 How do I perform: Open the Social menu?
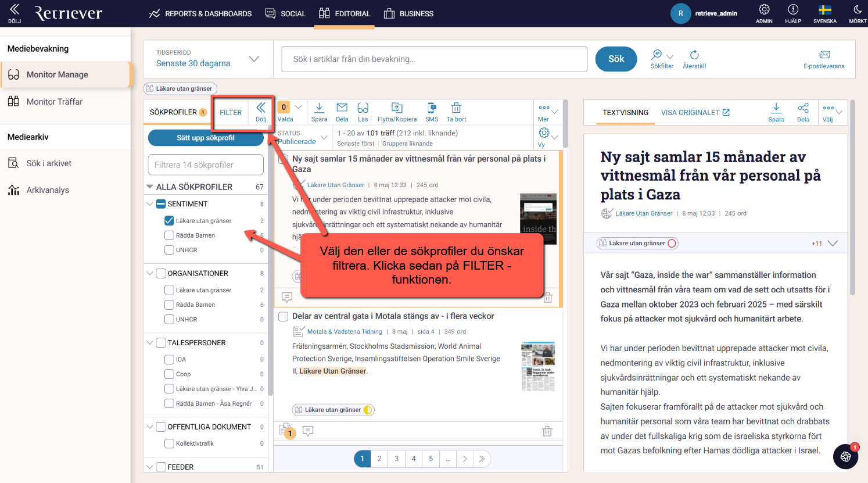point(285,13)
